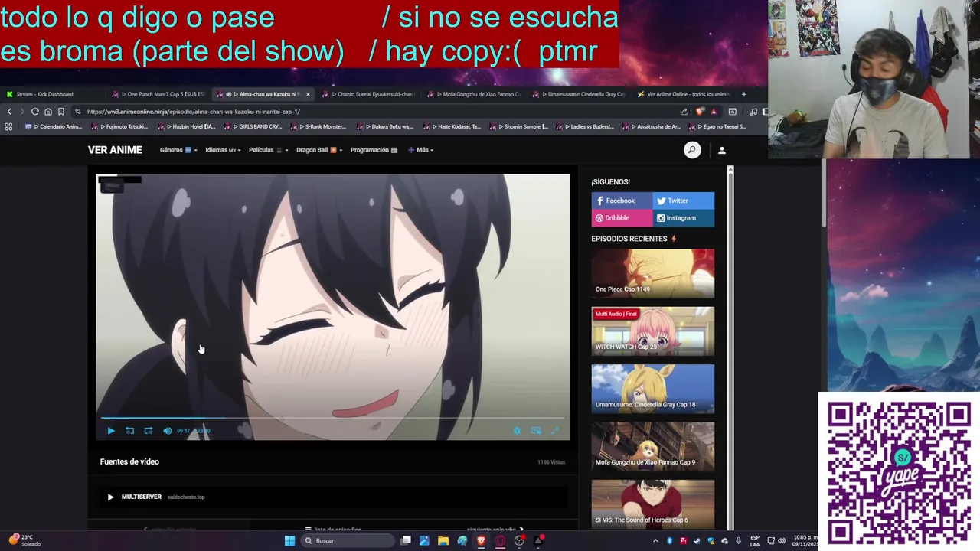
Task: Select the MULTISERVER video source
Action: point(332,497)
